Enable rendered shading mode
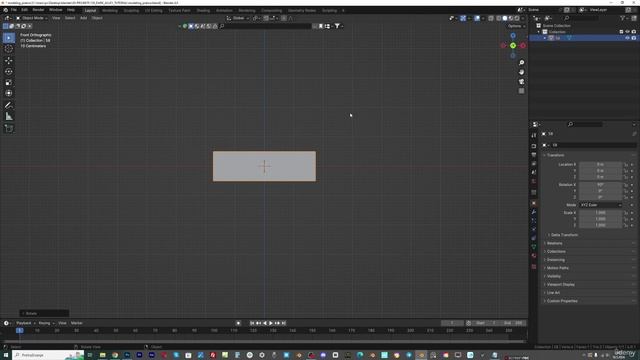 517,18
